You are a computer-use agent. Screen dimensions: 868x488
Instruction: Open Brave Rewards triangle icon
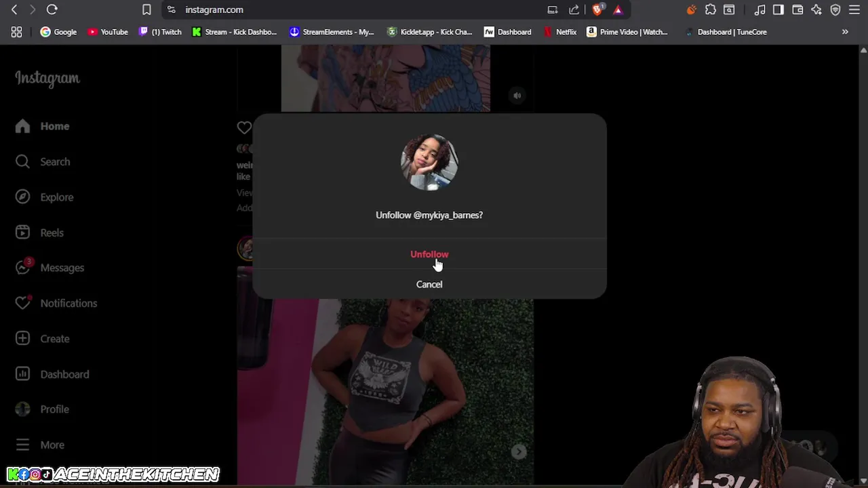point(618,9)
